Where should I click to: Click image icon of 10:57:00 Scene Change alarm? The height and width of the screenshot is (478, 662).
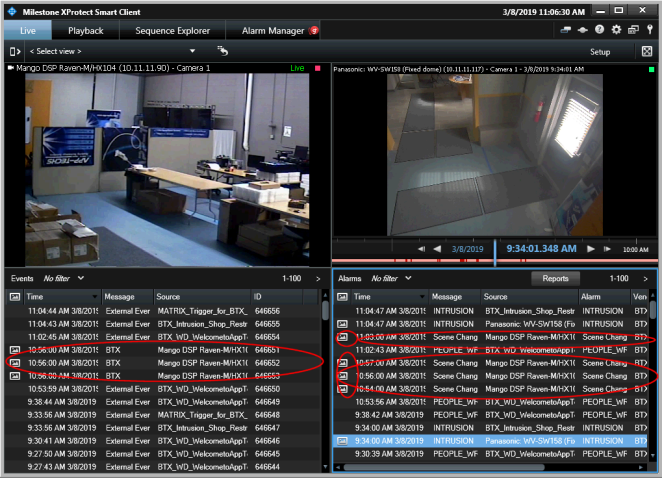coord(342,363)
